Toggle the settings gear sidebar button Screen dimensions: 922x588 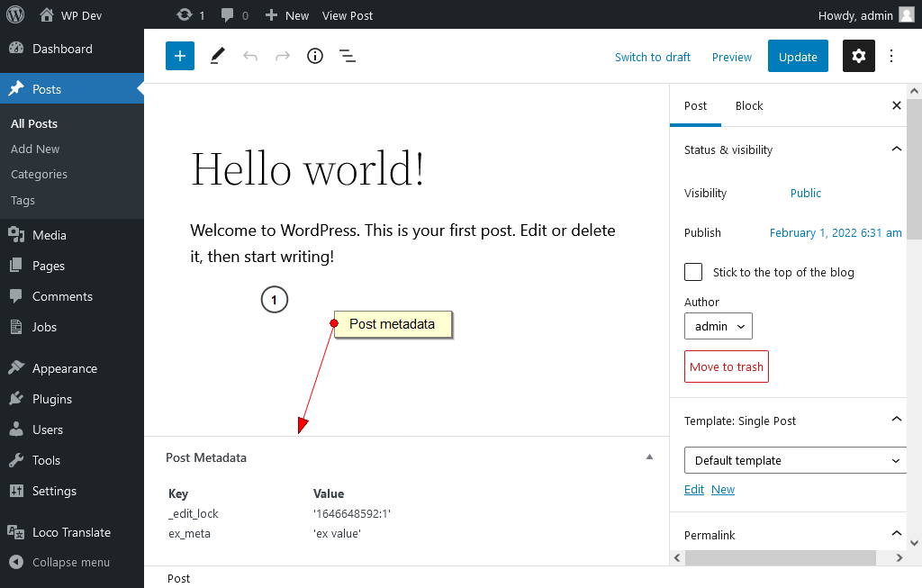(x=858, y=56)
